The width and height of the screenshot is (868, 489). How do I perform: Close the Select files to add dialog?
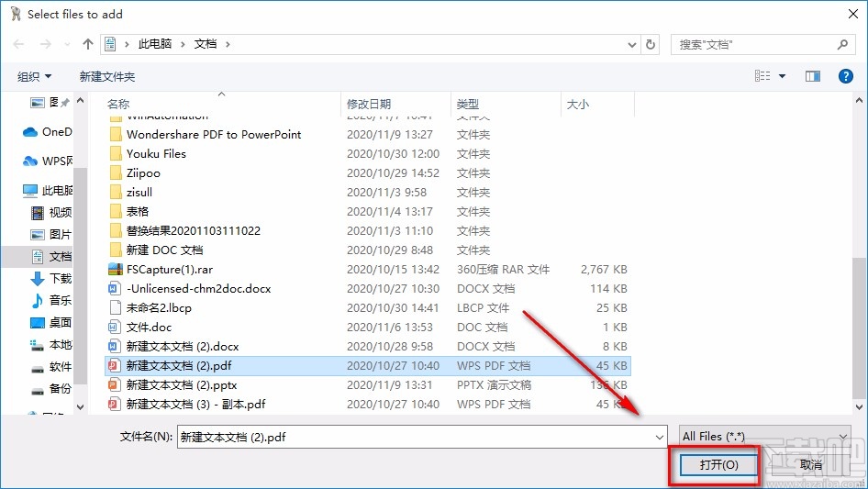853,14
